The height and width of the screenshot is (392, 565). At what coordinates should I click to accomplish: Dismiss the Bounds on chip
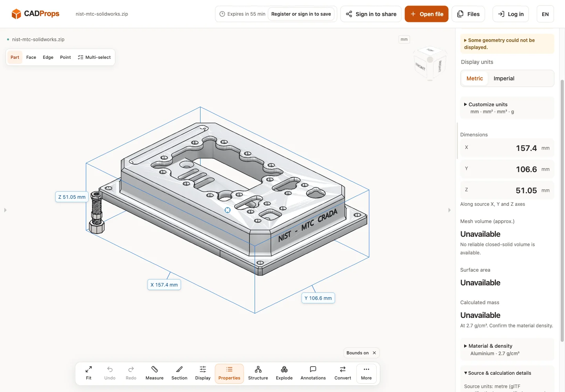point(374,353)
